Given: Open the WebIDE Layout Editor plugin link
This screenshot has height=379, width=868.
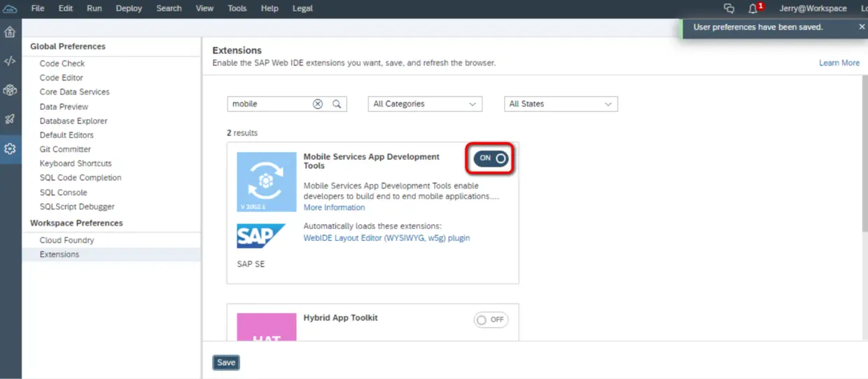Looking at the screenshot, I should point(386,238).
